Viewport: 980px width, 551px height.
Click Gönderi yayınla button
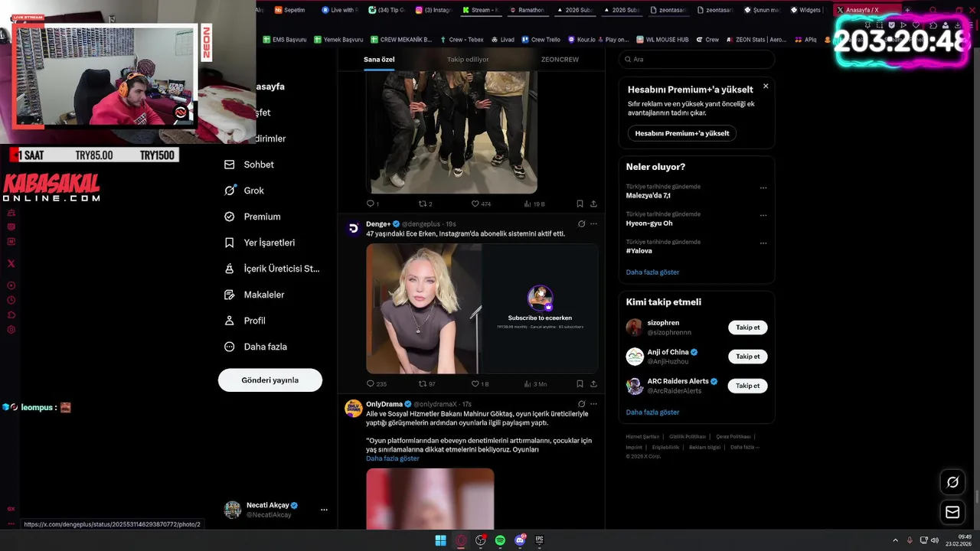click(270, 380)
